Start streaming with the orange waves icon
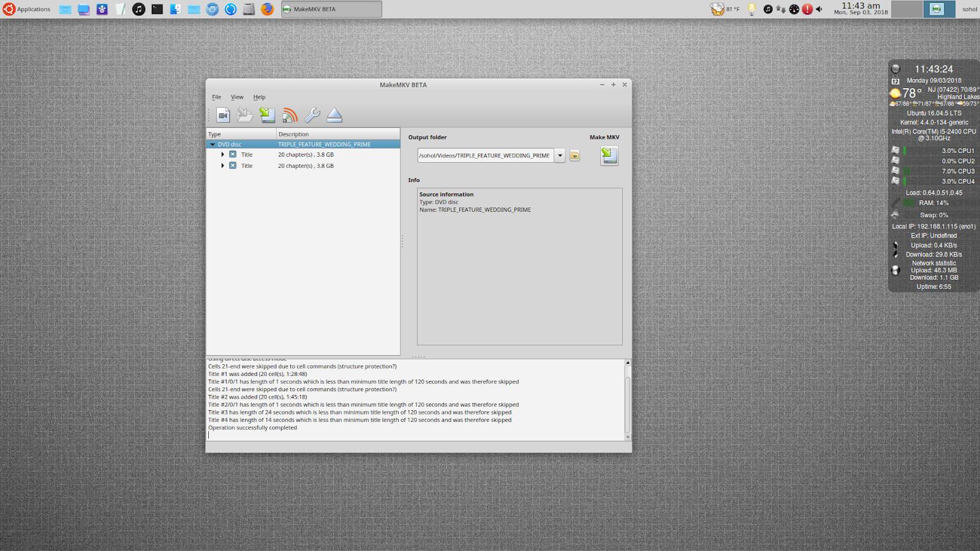The height and width of the screenshot is (551, 980). point(290,115)
